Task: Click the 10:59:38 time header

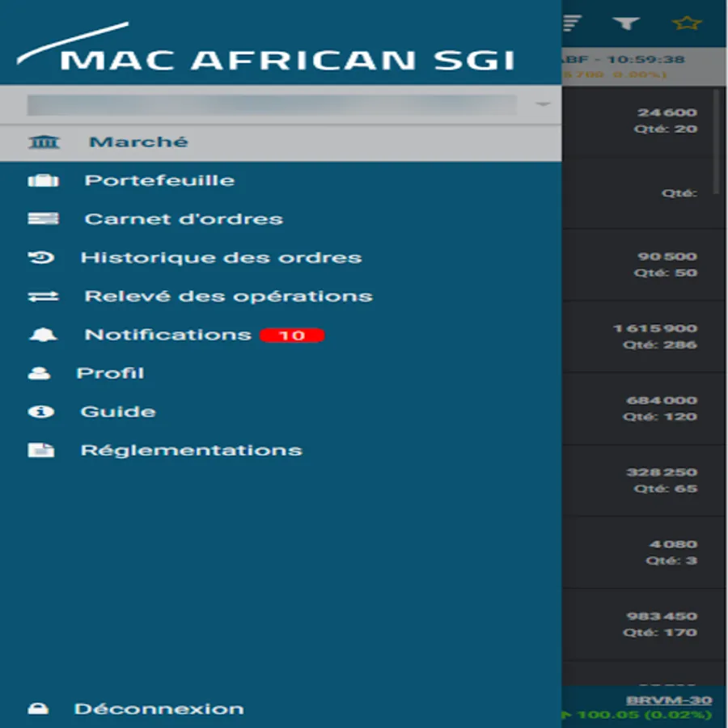Action: pyautogui.click(x=645, y=59)
